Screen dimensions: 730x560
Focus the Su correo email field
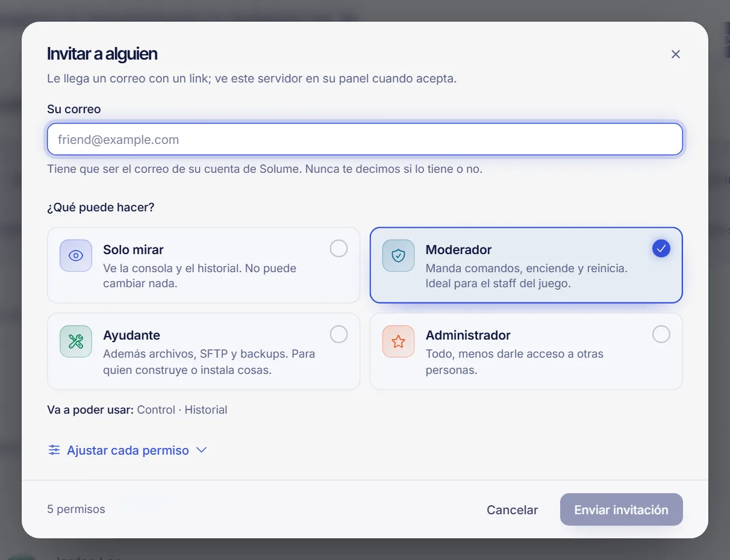point(365,140)
